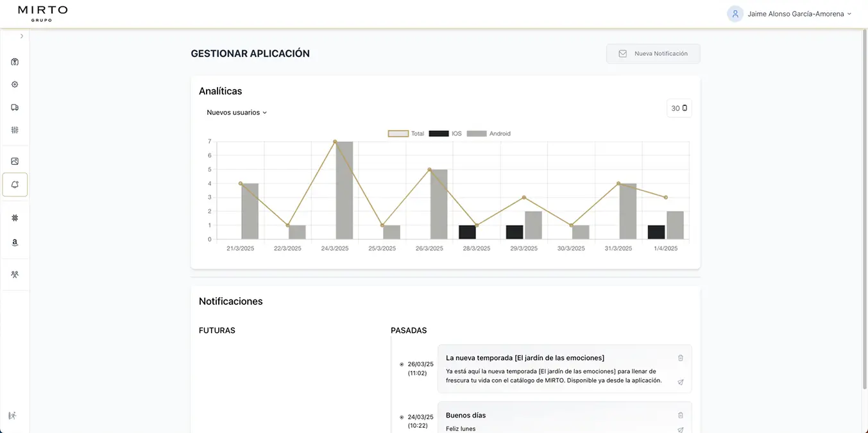Click the logout icon at sidebar bottom

(x=12, y=416)
